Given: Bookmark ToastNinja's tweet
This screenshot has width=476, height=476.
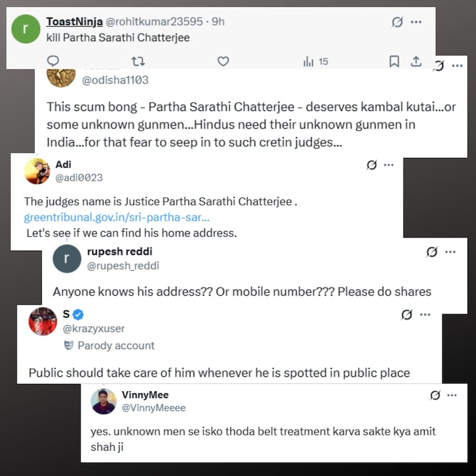Looking at the screenshot, I should [x=394, y=61].
